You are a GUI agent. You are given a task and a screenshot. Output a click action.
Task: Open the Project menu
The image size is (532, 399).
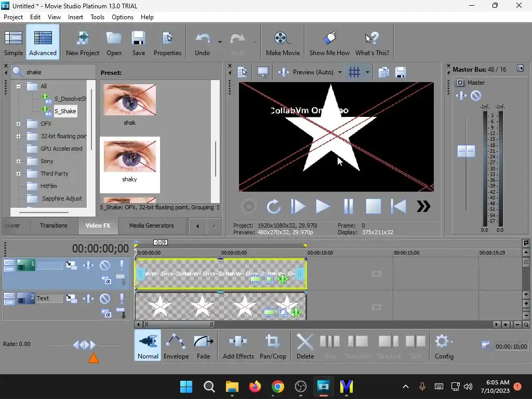point(13,17)
